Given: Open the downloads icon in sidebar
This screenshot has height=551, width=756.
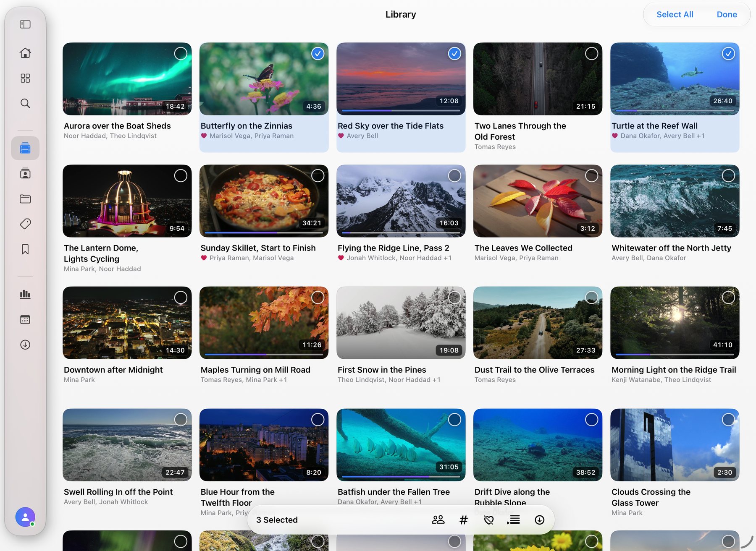Looking at the screenshot, I should pyautogui.click(x=25, y=345).
